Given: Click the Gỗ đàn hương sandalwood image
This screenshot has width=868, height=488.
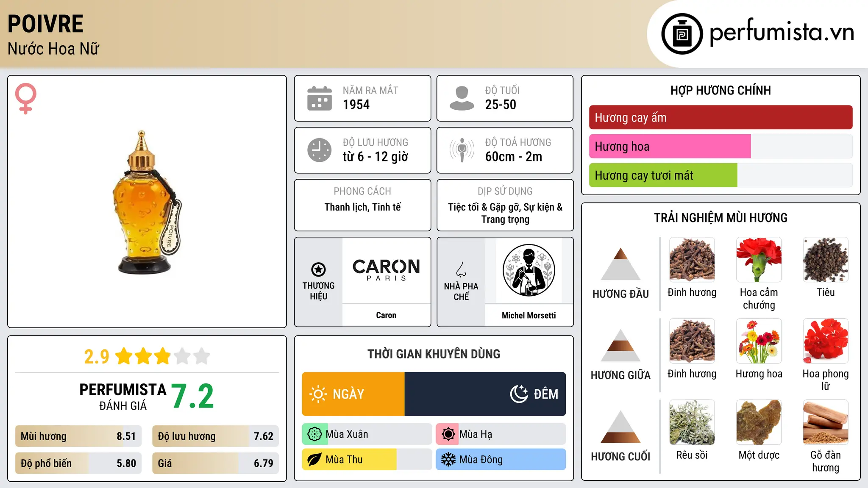Looking at the screenshot, I should 826,422.
